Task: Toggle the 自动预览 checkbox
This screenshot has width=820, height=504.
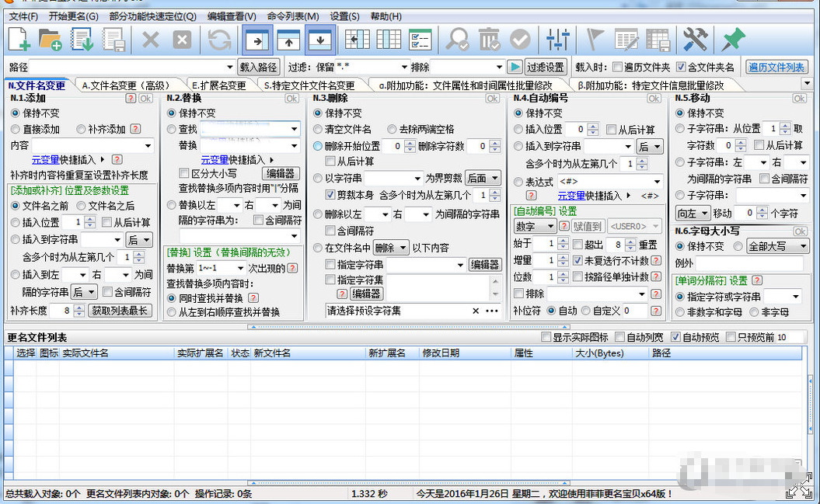Action: pos(675,338)
